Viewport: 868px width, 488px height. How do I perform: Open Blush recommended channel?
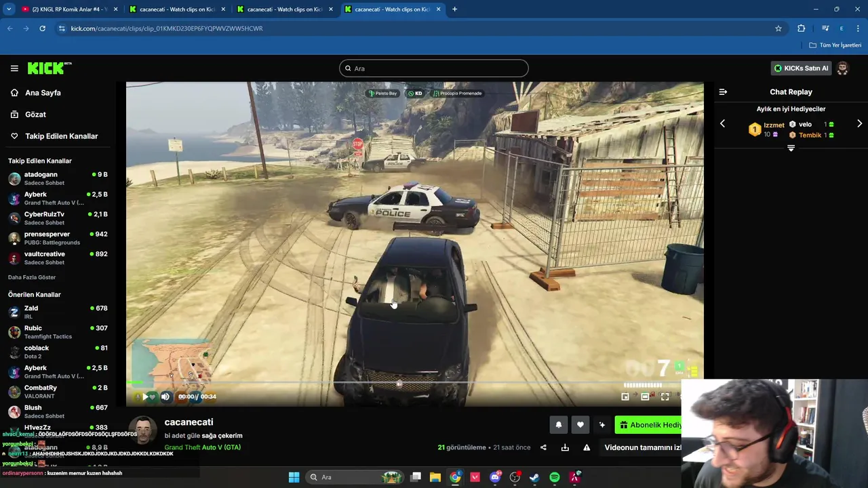click(x=58, y=411)
